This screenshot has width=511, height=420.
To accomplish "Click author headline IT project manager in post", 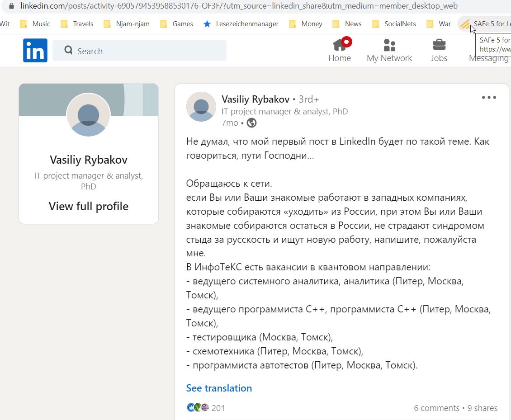I will click(284, 111).
